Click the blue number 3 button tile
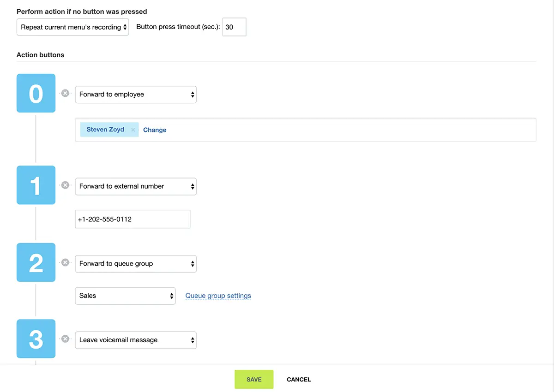The height and width of the screenshot is (392, 554). click(36, 339)
